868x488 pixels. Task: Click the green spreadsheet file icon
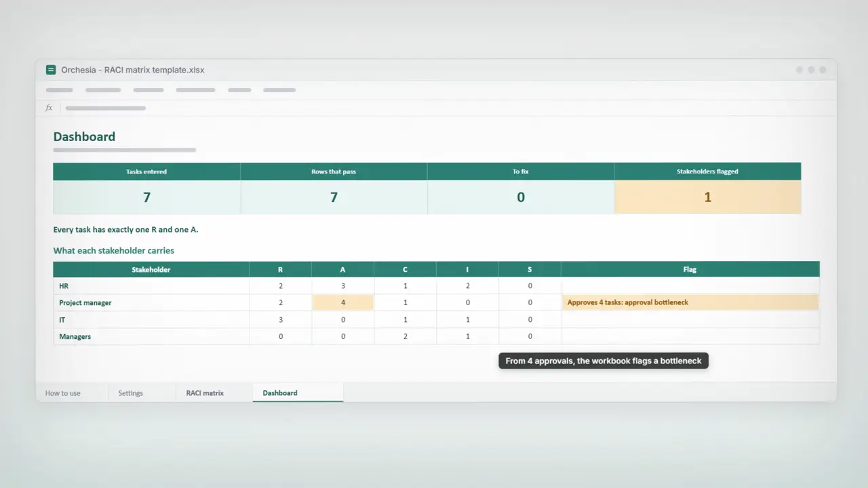pyautogui.click(x=51, y=70)
